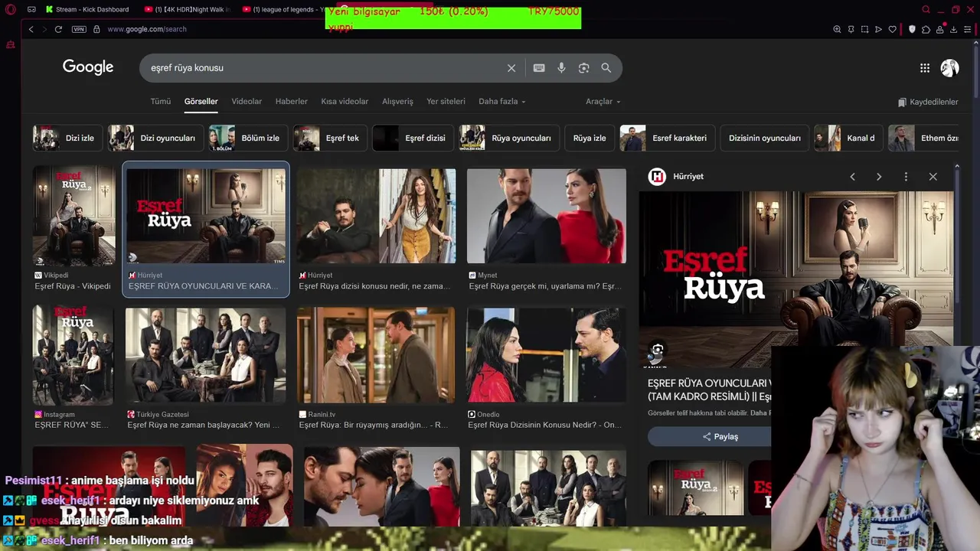Select the Bölüm izle filter chip

[x=249, y=138]
